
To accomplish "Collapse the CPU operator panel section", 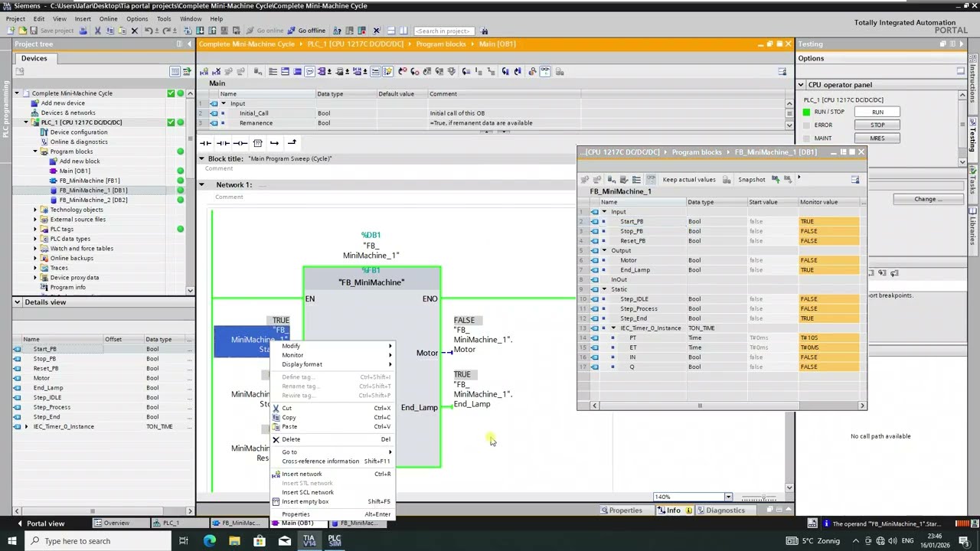I will [801, 85].
